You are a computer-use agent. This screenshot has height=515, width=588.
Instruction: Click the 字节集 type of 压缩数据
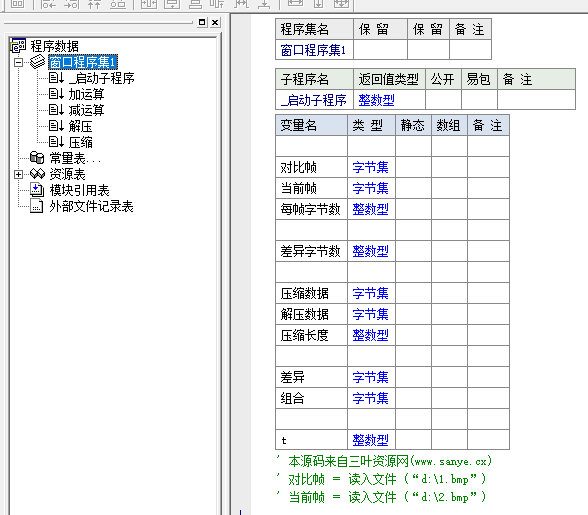click(370, 293)
